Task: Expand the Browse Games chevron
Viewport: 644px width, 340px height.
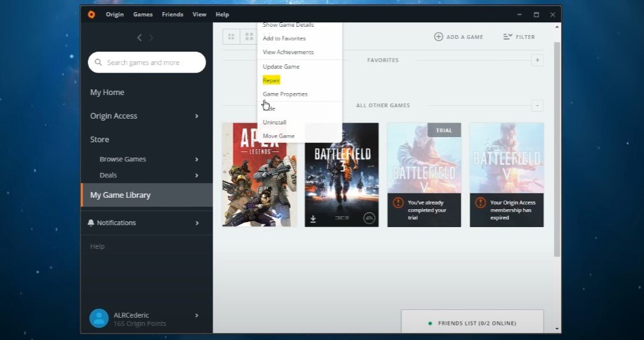Action: coord(197,159)
